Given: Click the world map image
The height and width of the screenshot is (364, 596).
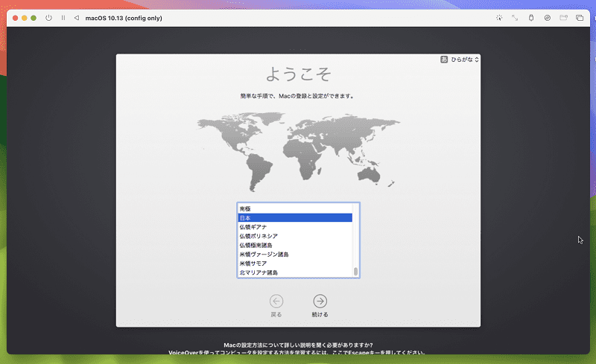Looking at the screenshot, I should (x=299, y=152).
